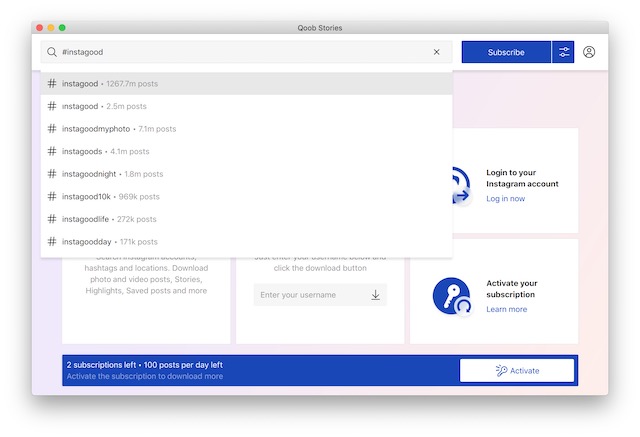
Task: Pick instagood10k 969k posts hashtag
Action: point(246,197)
